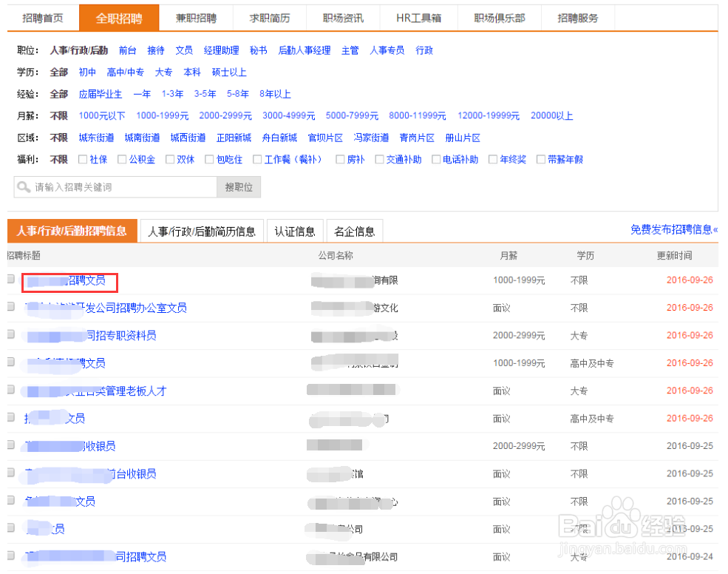Image resolution: width=728 pixels, height=574 pixels.
Task: Filter education by 高中/中专
Action: point(126,72)
